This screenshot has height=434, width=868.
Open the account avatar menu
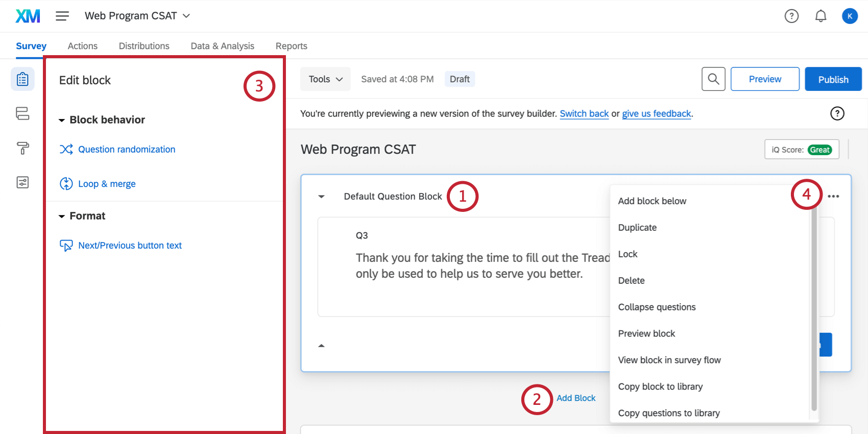tap(850, 16)
